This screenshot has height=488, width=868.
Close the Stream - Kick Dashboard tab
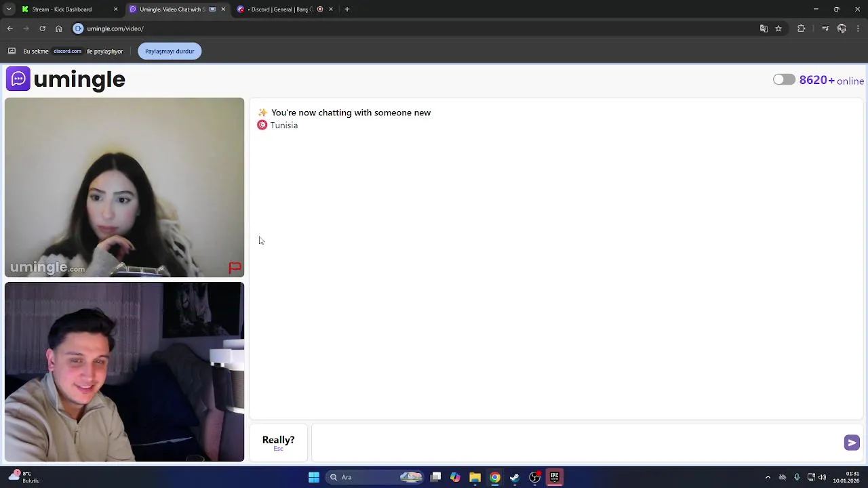(x=115, y=9)
